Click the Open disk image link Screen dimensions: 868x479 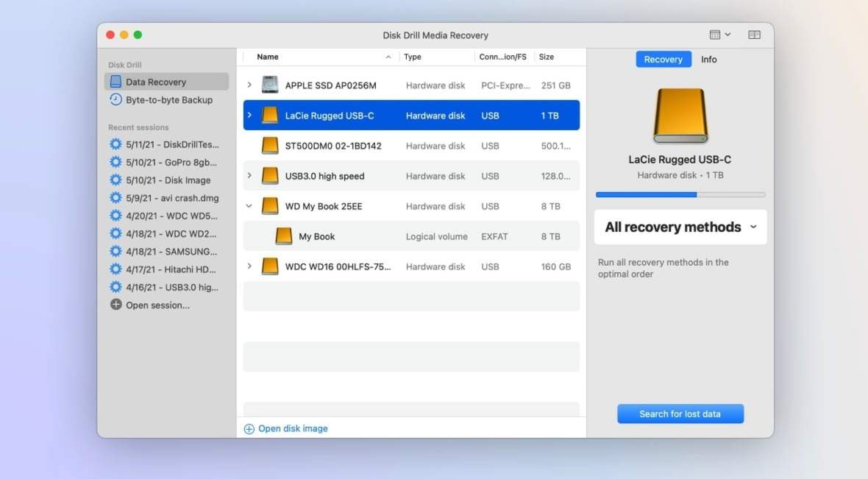click(293, 429)
